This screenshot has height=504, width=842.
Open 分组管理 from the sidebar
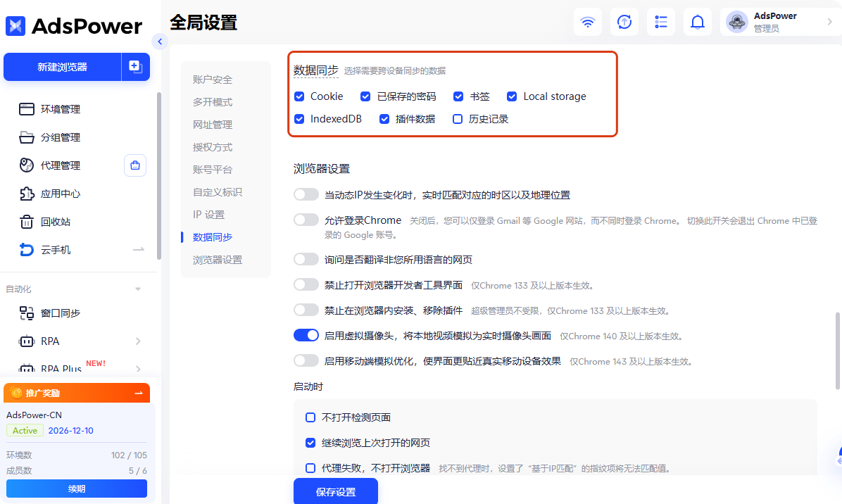click(60, 137)
